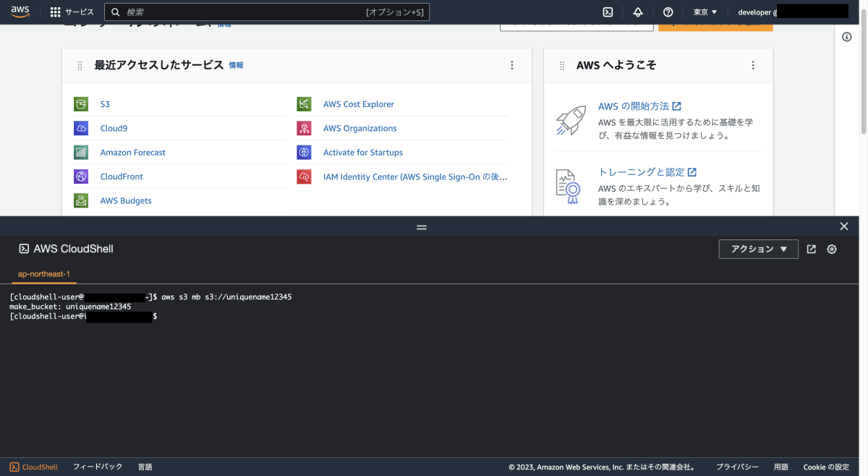The width and height of the screenshot is (868, 476).
Task: Click the CloudShell panel resize handle
Action: click(x=422, y=227)
